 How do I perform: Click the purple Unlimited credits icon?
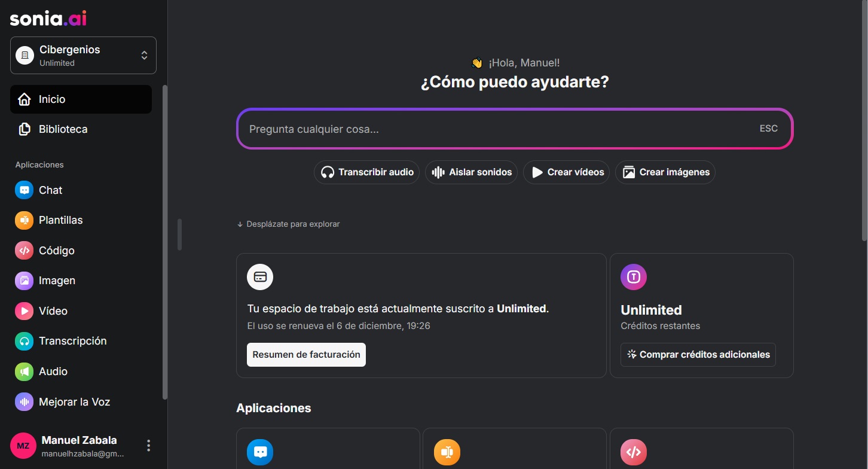[634, 277]
